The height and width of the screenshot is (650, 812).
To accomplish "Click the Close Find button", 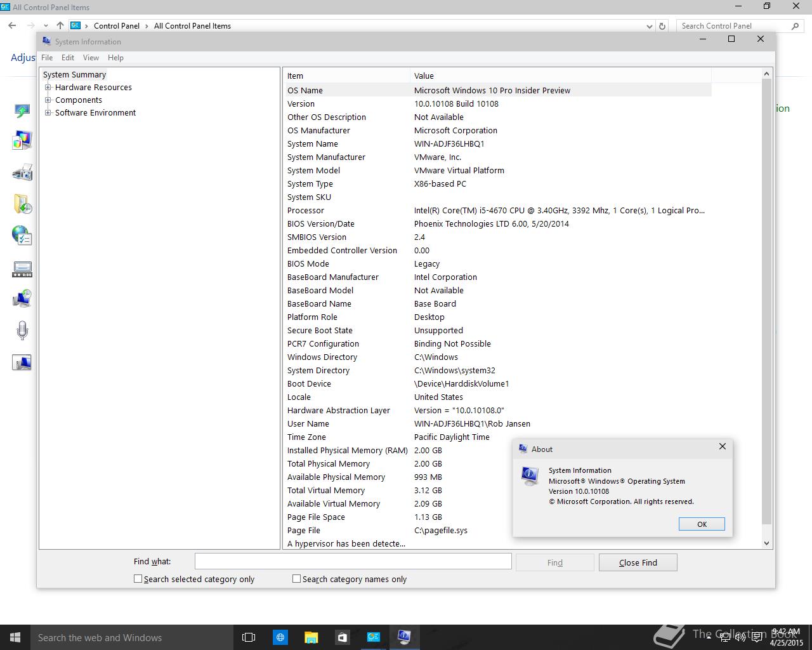I will click(638, 562).
